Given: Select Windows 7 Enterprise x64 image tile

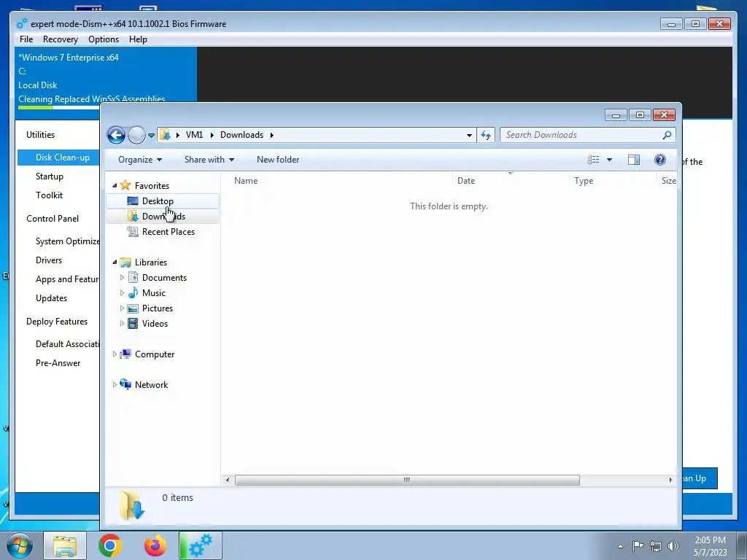Looking at the screenshot, I should 106,78.
